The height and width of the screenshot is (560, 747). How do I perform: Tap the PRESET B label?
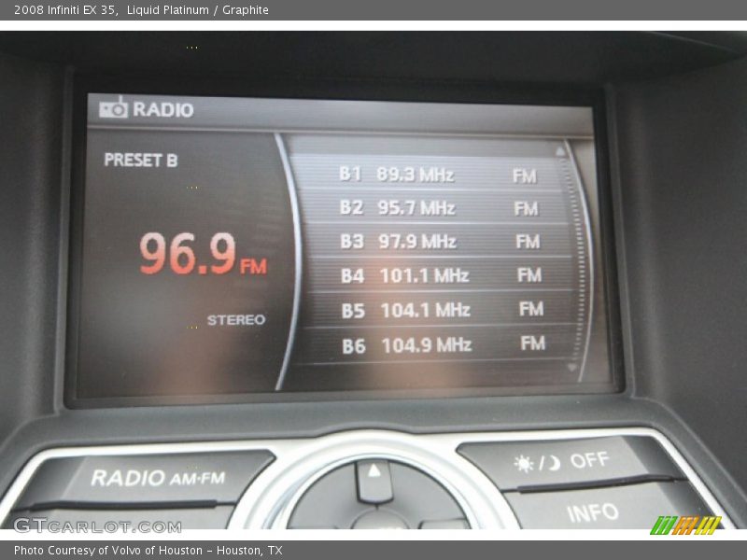141,160
